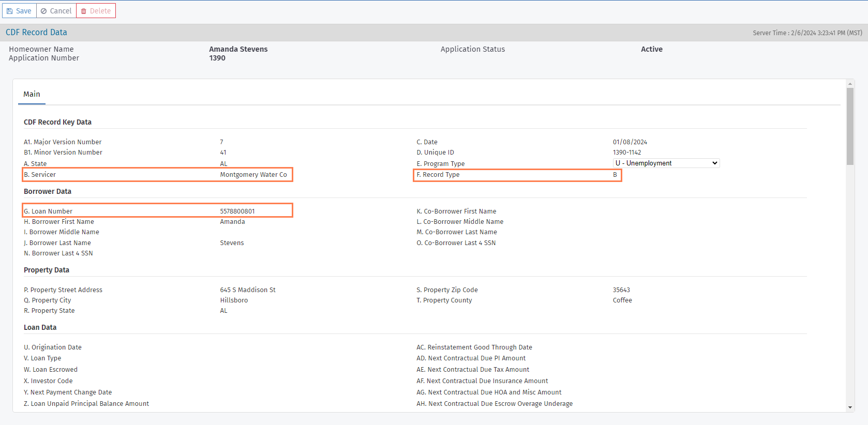868x425 pixels.
Task: Open the Program Type dropdown
Action: click(x=666, y=163)
